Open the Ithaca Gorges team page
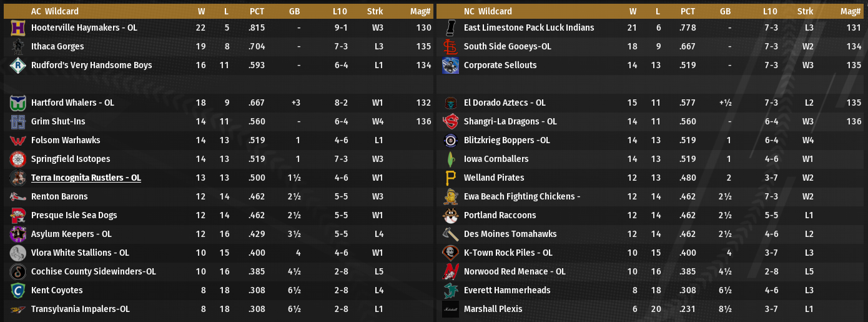Image resolution: width=868 pixels, height=322 pixels. pos(57,46)
